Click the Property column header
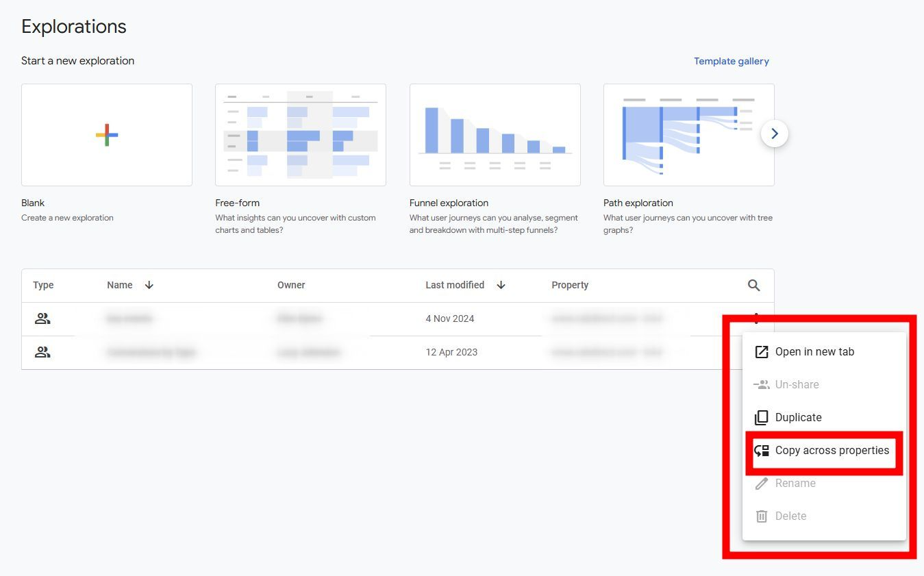This screenshot has width=924, height=576. click(570, 285)
